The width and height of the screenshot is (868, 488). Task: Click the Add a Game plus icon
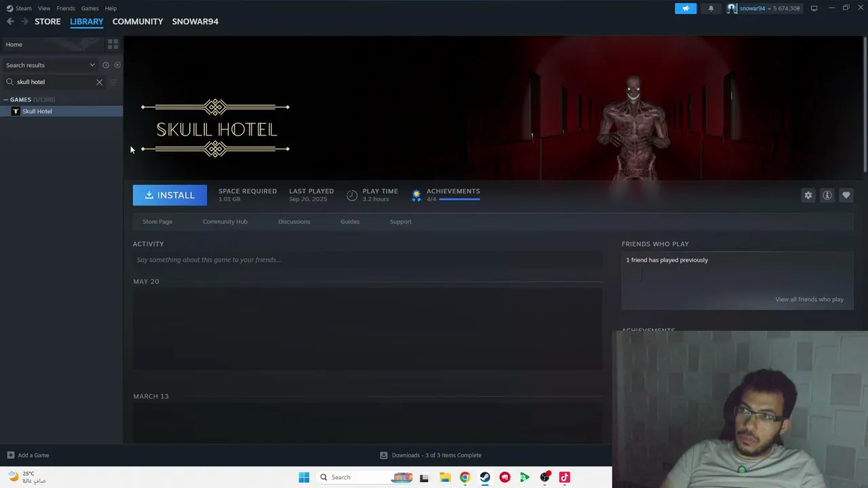10,455
